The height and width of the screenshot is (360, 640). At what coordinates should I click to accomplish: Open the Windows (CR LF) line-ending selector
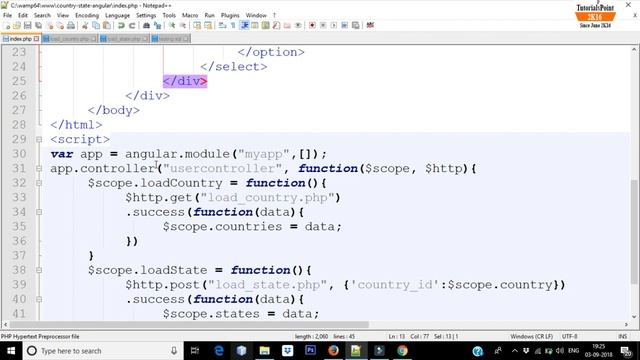point(531,336)
